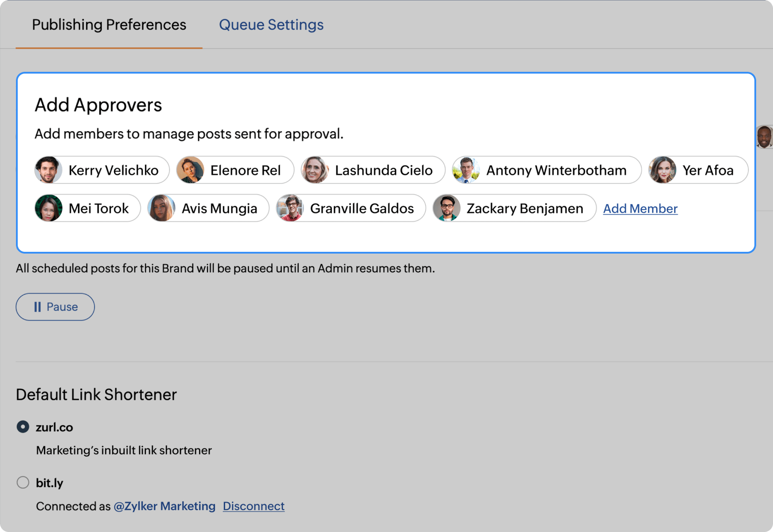The image size is (773, 532).
Task: Click Yer Afoa's avatar picture
Action: (x=663, y=170)
